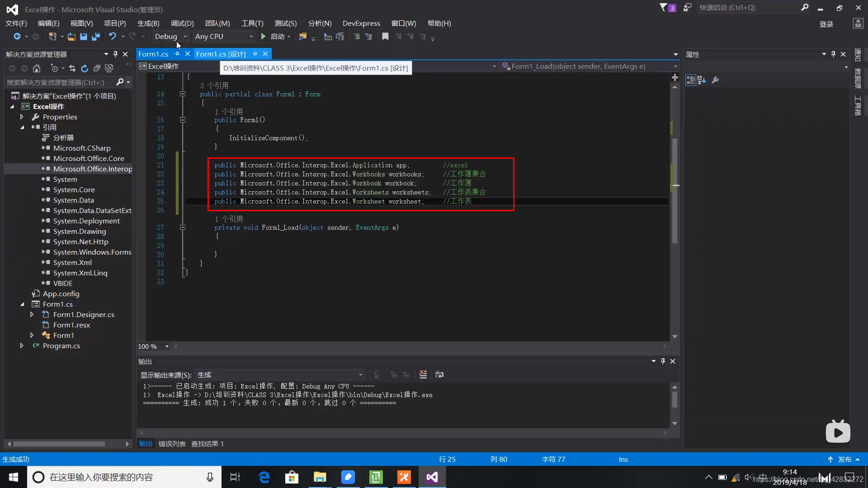Open the 文件(F) menu

pos(16,24)
